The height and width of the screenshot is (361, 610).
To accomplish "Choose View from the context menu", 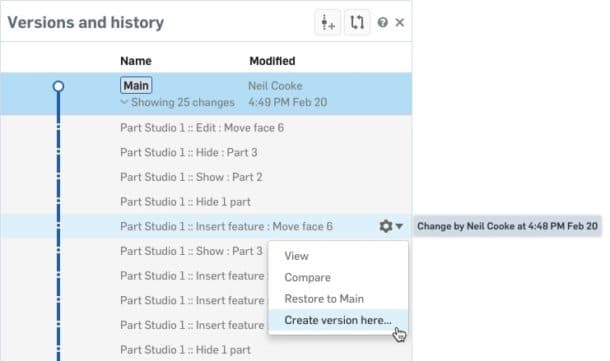I will point(296,256).
